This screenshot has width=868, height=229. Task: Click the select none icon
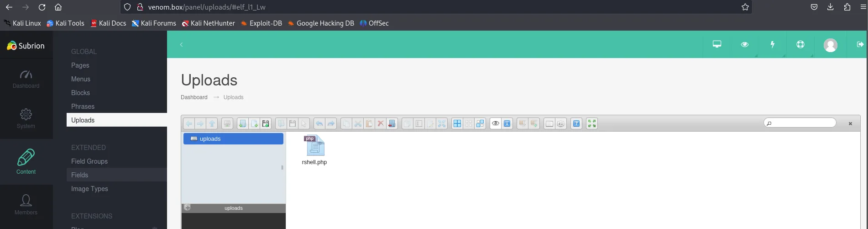(469, 123)
